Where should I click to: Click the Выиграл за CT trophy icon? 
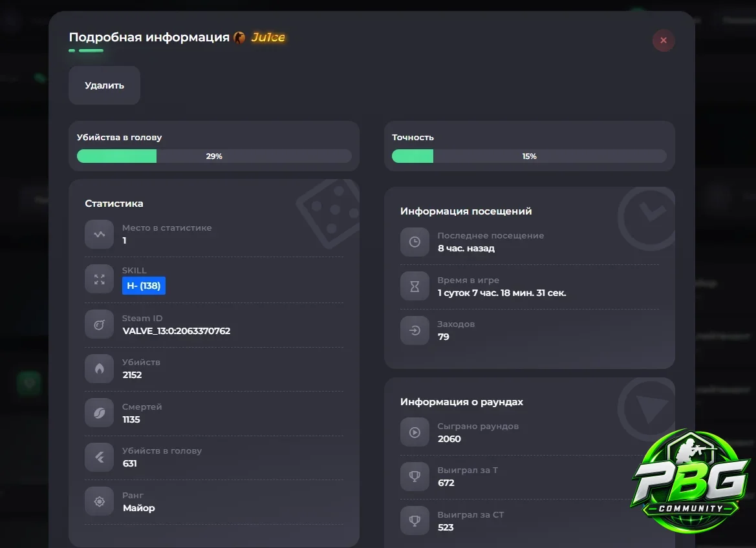(415, 520)
